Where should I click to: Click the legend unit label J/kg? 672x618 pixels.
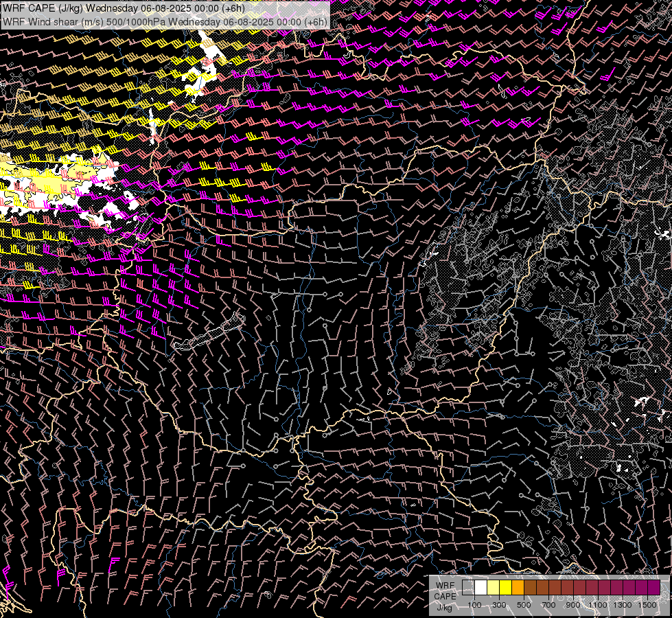coord(445,608)
